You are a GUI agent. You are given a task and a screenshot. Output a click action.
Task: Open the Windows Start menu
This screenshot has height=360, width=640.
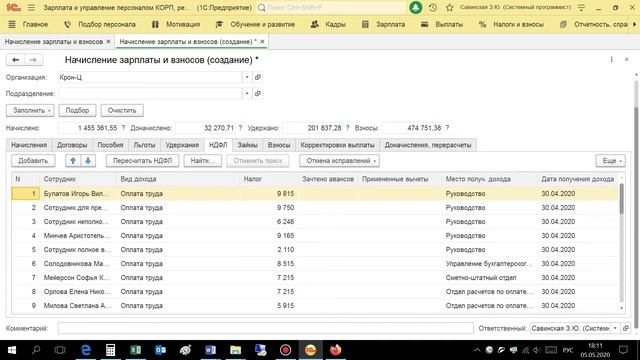pyautogui.click(x=12, y=350)
